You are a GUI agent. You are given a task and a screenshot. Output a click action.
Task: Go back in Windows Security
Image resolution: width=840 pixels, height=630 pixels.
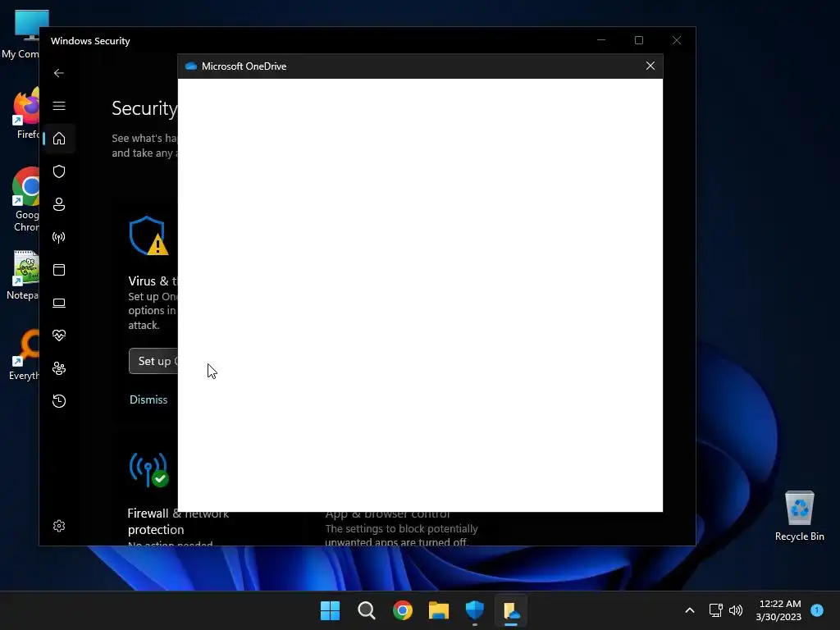pyautogui.click(x=59, y=73)
